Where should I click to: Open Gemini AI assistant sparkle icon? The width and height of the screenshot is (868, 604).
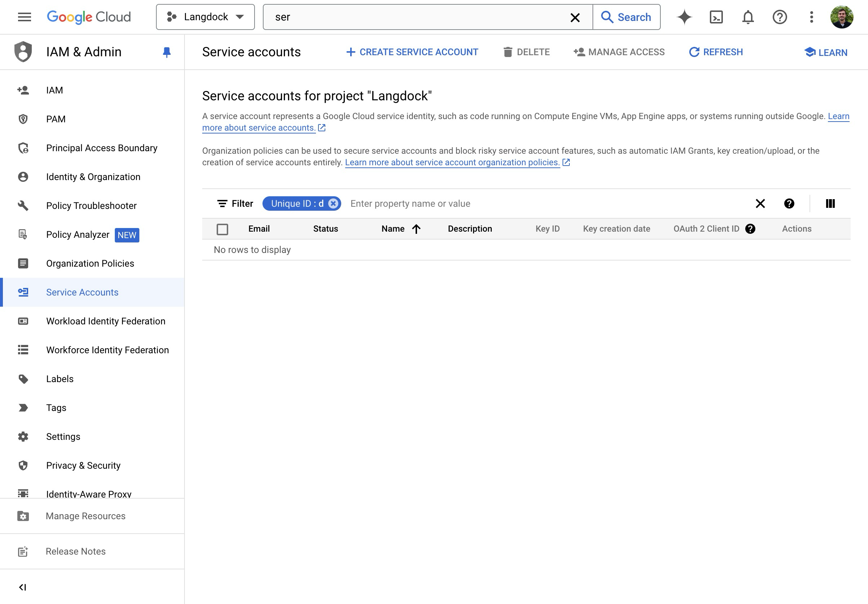684,17
